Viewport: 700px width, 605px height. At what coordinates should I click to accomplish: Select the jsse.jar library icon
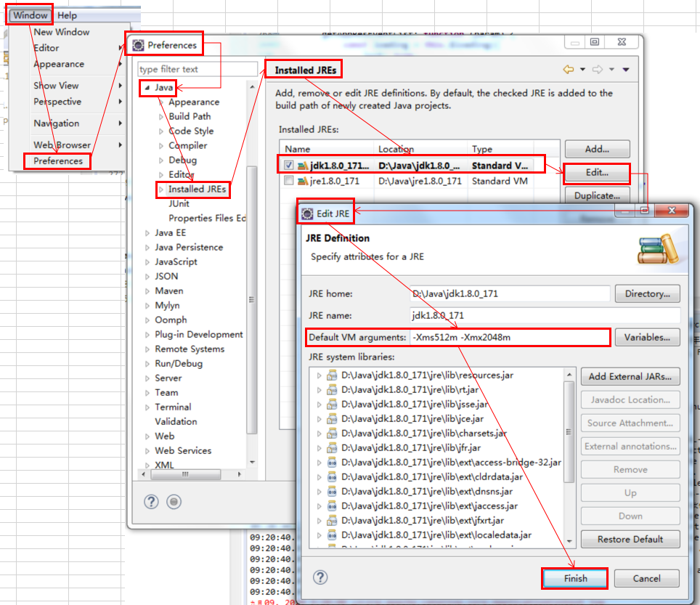pyautogui.click(x=332, y=405)
